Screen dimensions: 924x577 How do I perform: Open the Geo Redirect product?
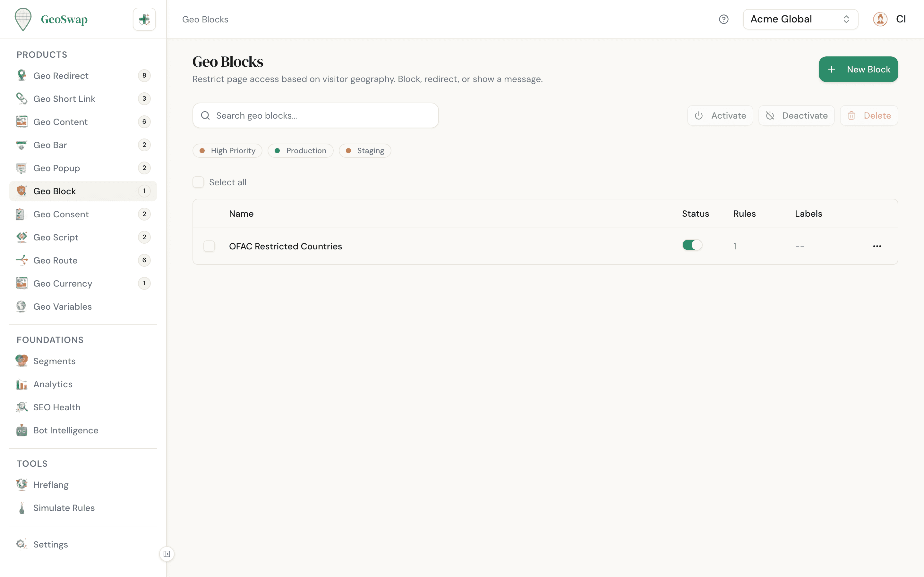(x=60, y=76)
